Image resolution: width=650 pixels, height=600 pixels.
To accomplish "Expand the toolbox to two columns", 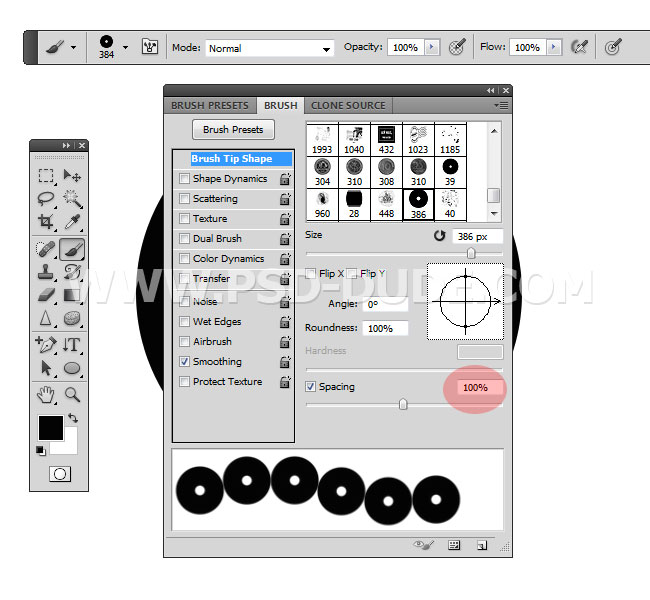I will (x=66, y=146).
